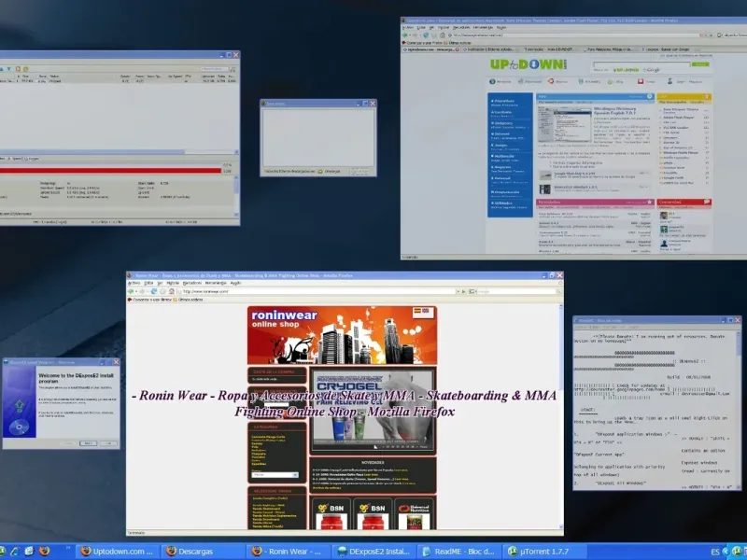Open Historial menu in Ronin Wear window
This screenshot has height=560, width=747.
coord(173,283)
